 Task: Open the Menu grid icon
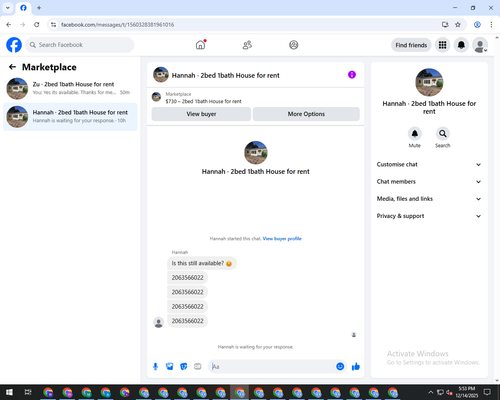point(442,45)
